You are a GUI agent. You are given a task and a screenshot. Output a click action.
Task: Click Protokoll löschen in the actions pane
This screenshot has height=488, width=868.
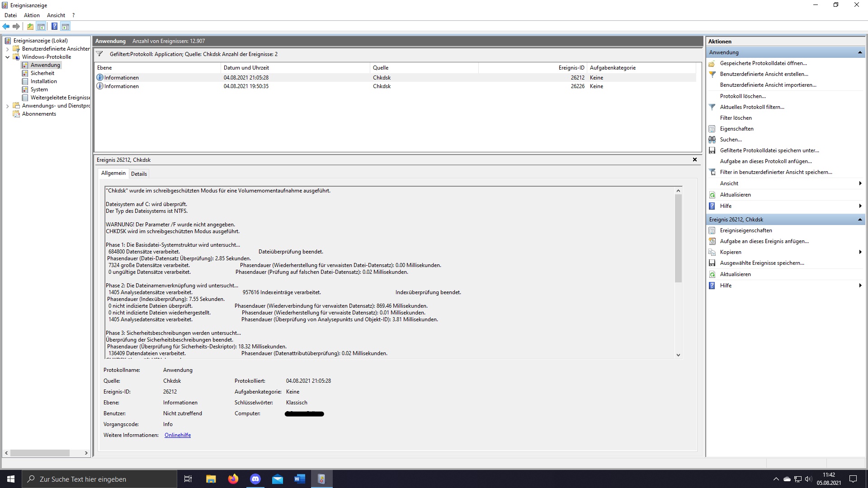pos(743,96)
